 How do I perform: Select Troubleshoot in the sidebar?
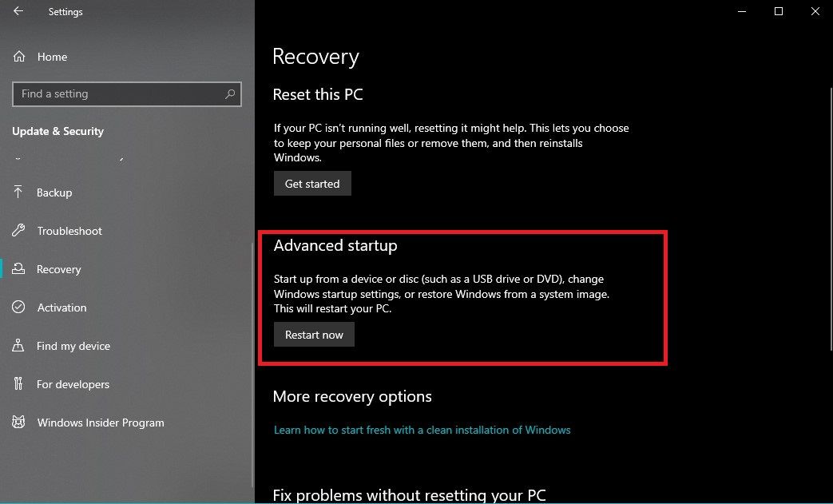click(69, 231)
